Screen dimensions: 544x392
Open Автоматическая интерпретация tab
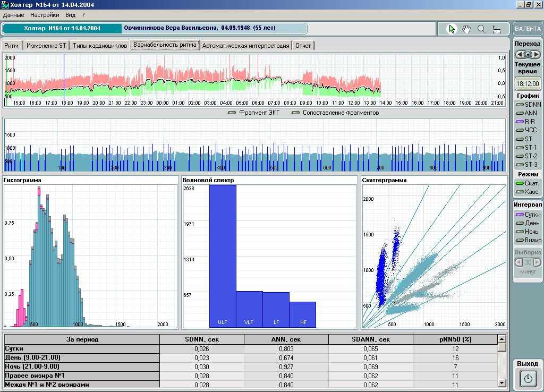tap(245, 46)
